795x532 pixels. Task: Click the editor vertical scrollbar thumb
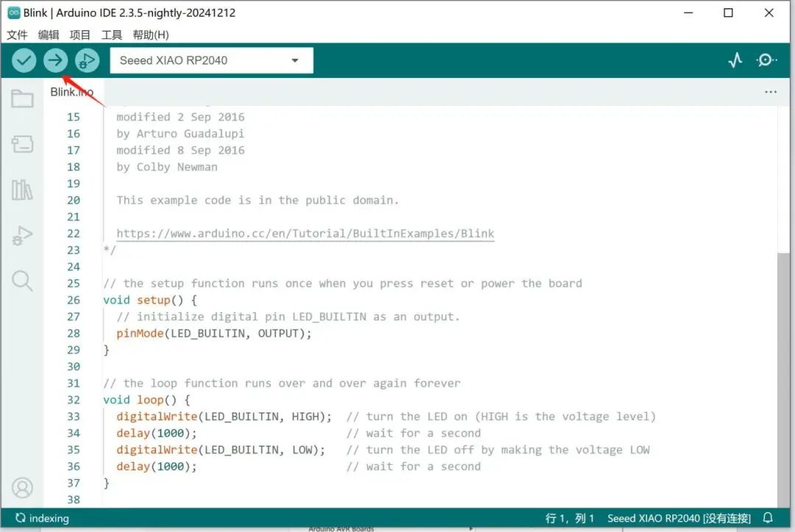[783, 379]
